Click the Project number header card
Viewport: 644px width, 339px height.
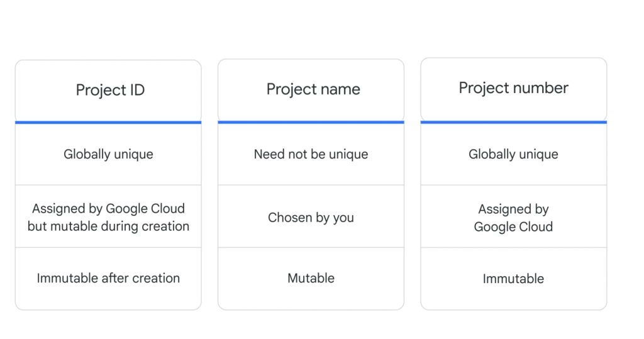point(513,89)
